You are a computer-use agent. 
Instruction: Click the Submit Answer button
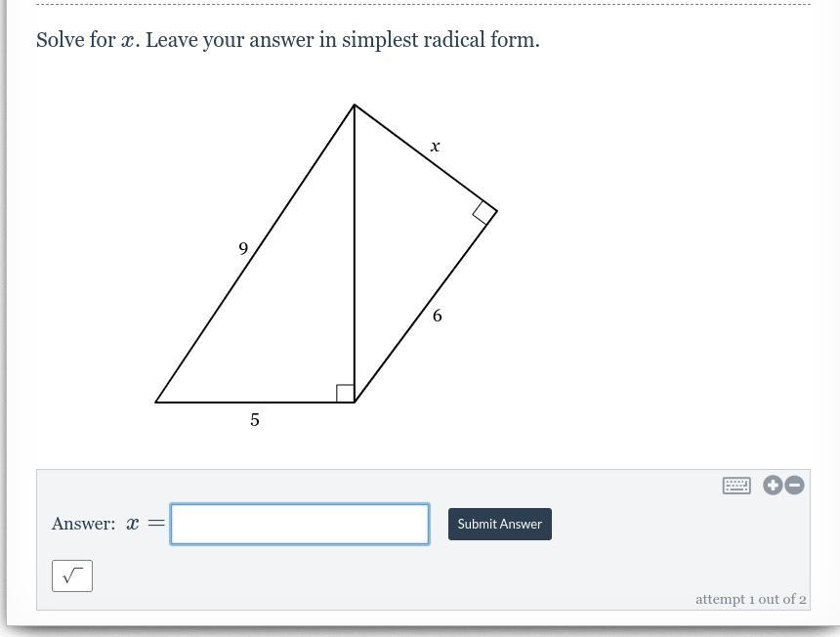[500, 524]
